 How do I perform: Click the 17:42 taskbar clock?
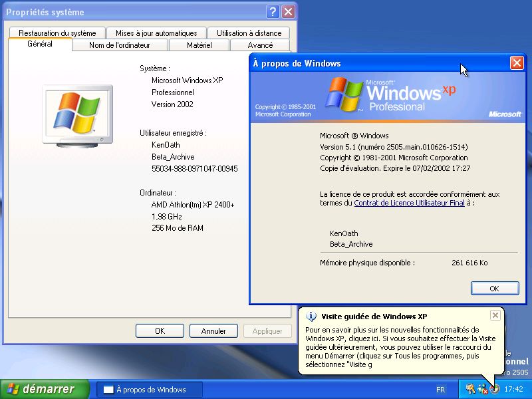coord(513,389)
